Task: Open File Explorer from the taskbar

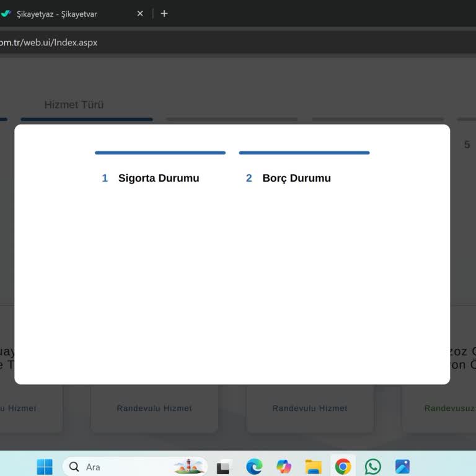Action: tap(314, 467)
